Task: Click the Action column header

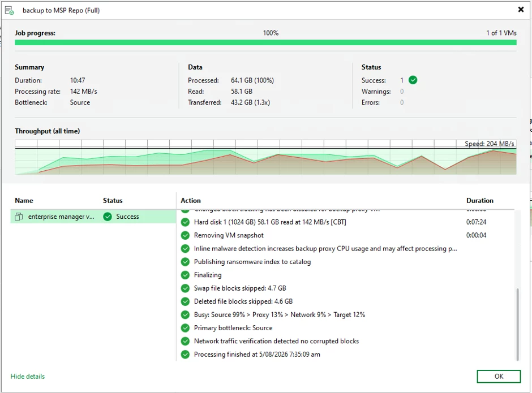Action: coord(191,200)
